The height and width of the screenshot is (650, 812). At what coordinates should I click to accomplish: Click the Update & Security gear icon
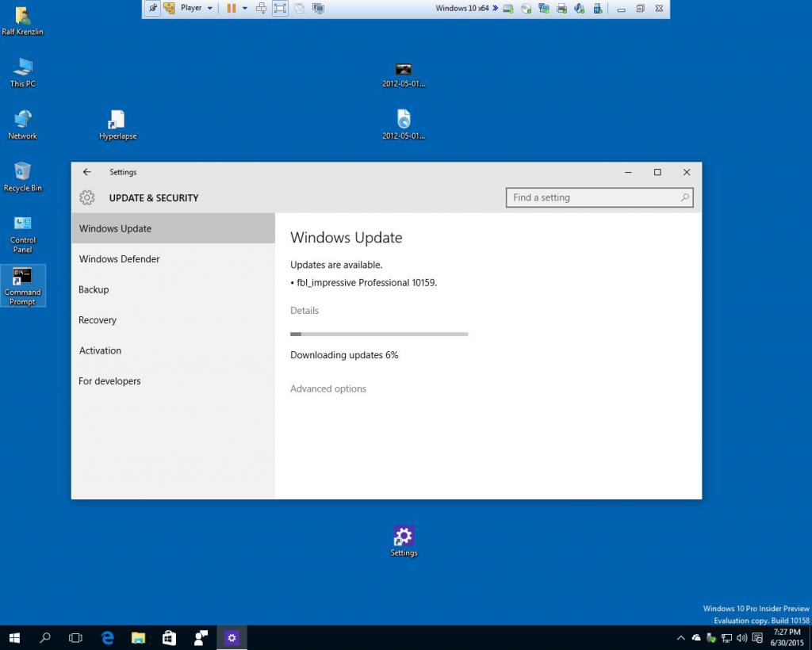coord(87,197)
